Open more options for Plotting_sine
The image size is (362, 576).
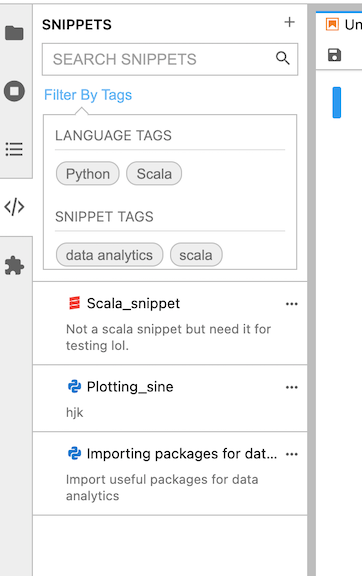(292, 388)
